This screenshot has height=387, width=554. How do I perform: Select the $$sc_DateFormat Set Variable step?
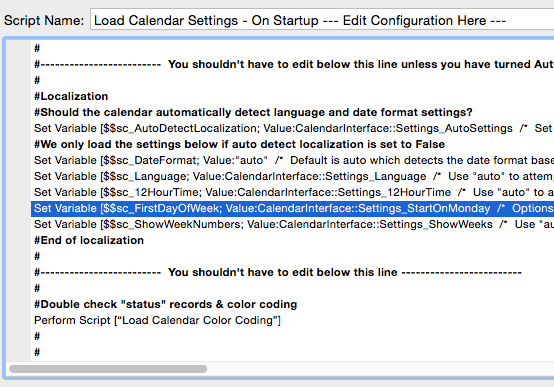293,160
